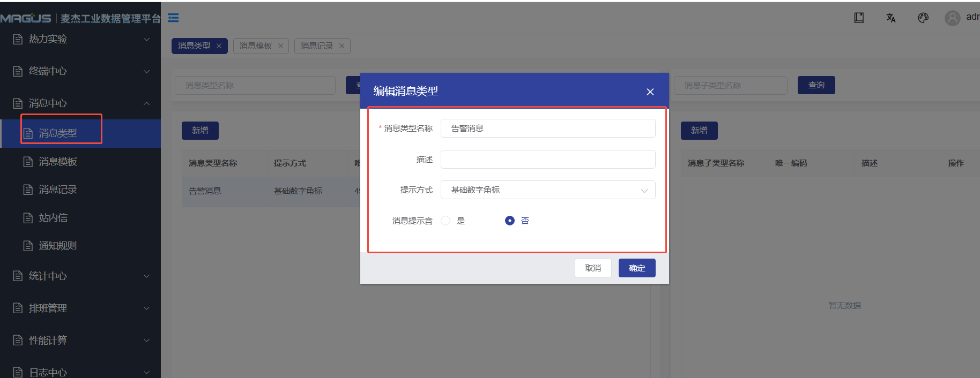Collapse the sidebar with the hamburger icon
Viewport: 980px width, 378px height.
point(173,18)
